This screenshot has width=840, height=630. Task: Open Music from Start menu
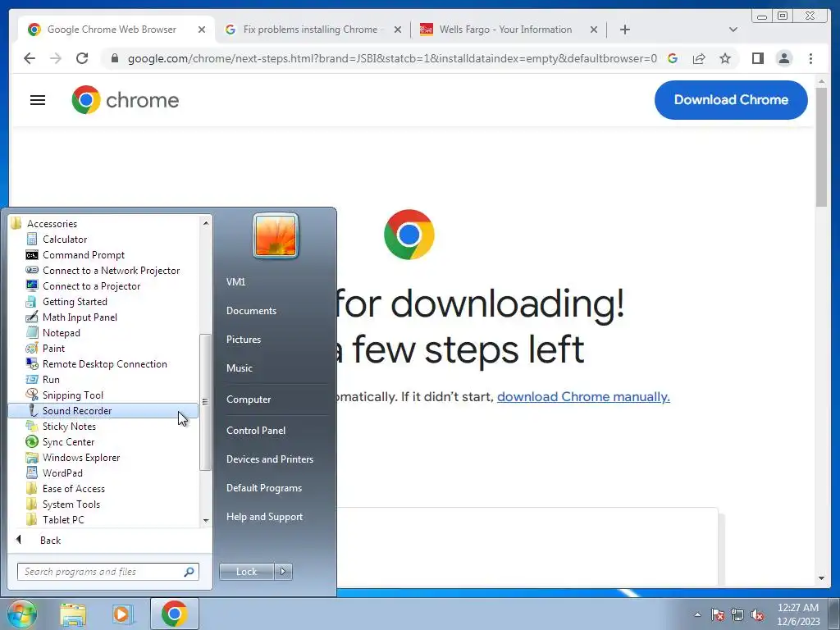239,368
